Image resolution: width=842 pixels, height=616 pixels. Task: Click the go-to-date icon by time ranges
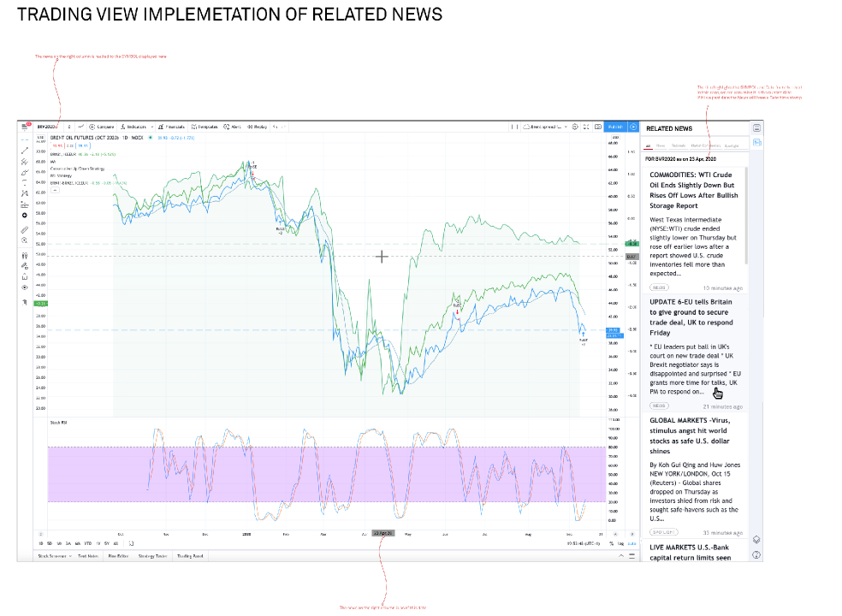131,543
